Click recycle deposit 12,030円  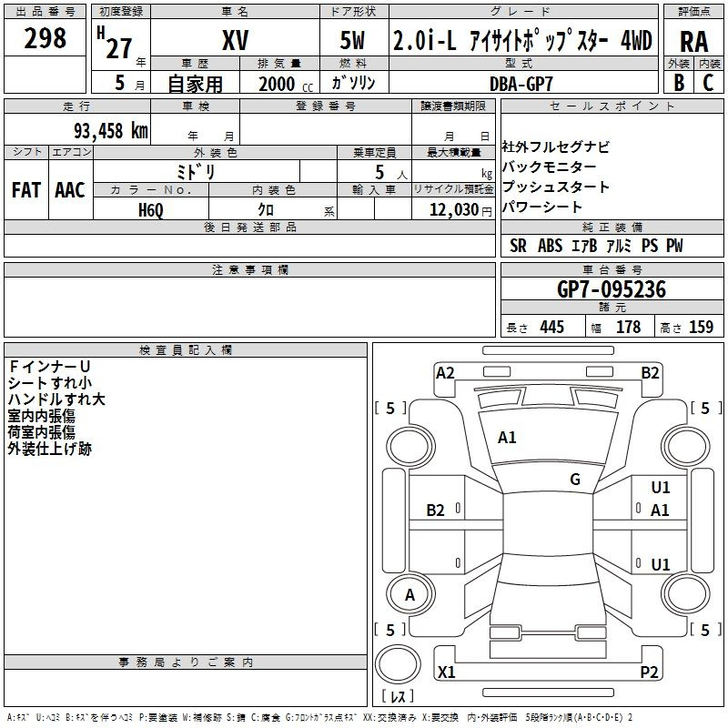coord(460,209)
